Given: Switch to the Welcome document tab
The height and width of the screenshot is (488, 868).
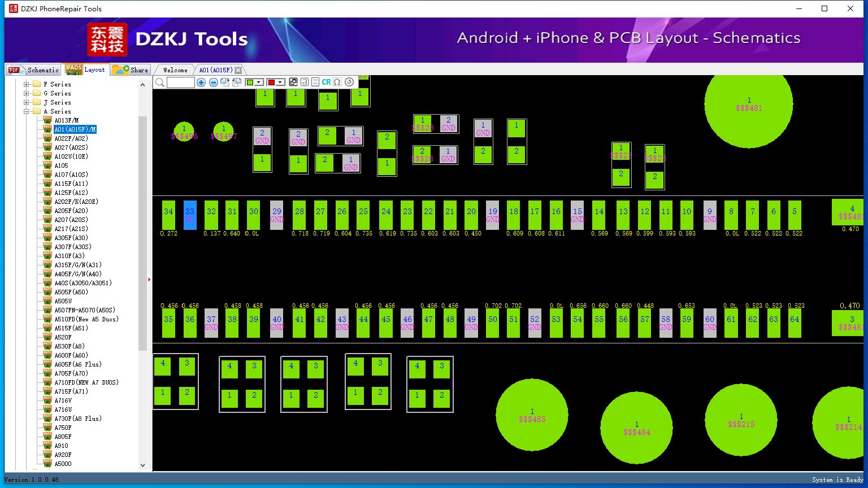Looking at the screenshot, I should tap(175, 70).
